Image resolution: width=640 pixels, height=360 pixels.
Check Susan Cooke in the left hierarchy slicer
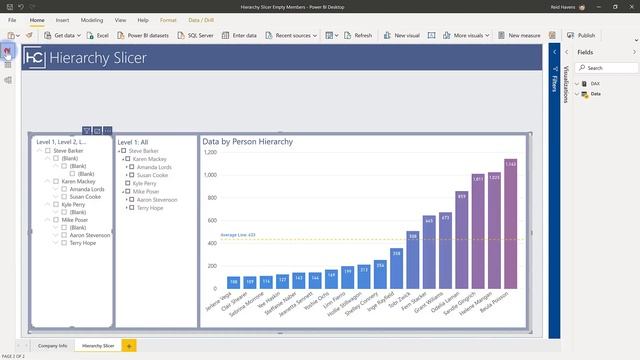[x=64, y=197]
